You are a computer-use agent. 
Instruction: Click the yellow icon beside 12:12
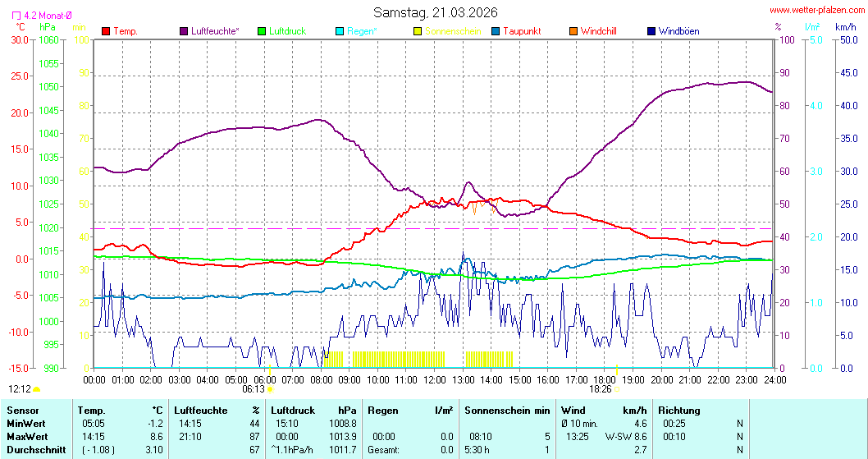click(36, 389)
